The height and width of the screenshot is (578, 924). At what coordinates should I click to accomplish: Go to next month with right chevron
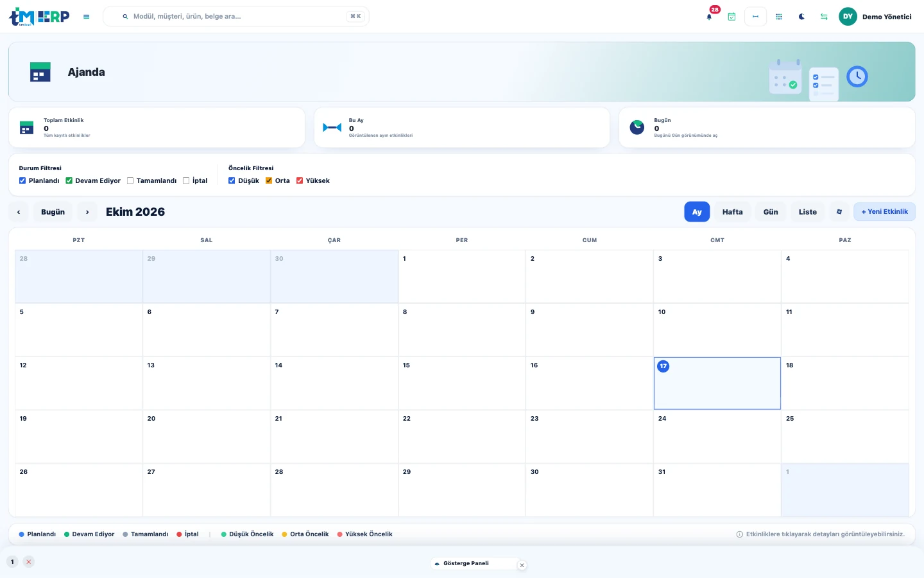click(x=87, y=212)
